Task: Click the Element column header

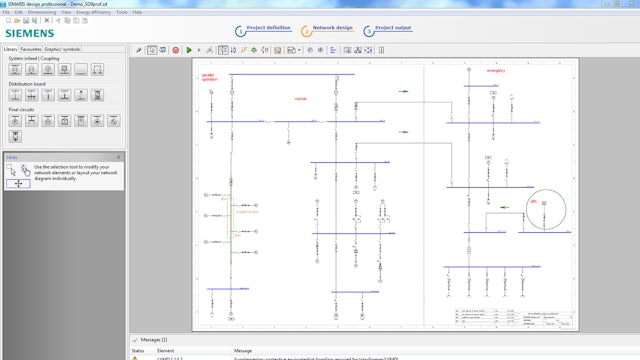Action: [x=165, y=351]
